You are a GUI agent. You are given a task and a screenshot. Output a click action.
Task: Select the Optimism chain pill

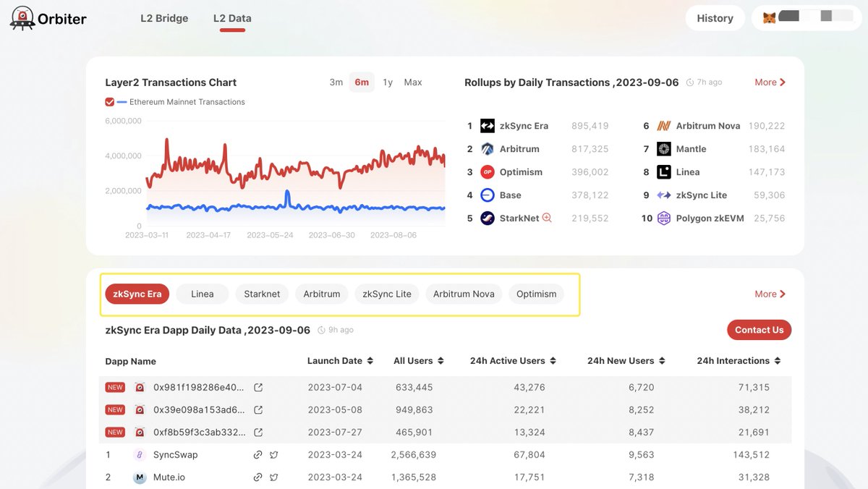[x=537, y=294]
